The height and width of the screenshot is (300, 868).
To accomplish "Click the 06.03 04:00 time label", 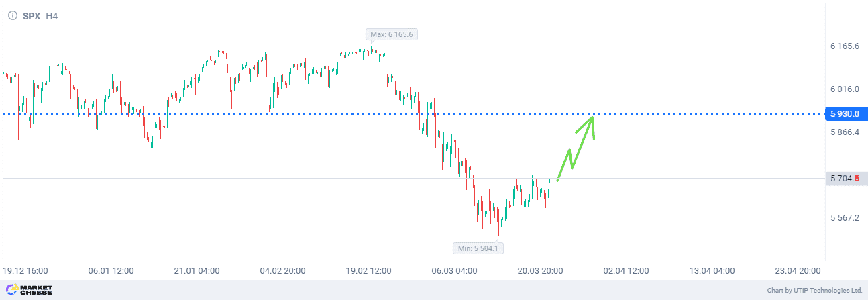I will [x=454, y=271].
